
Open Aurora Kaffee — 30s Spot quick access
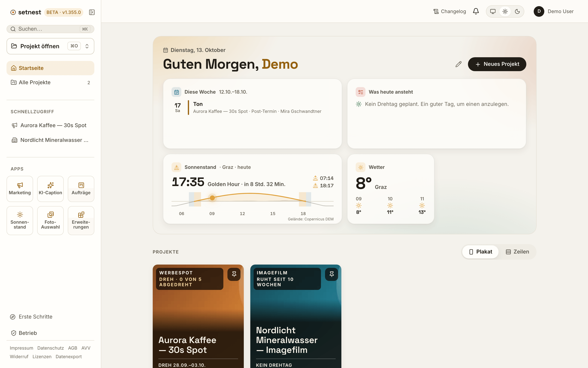[50, 125]
